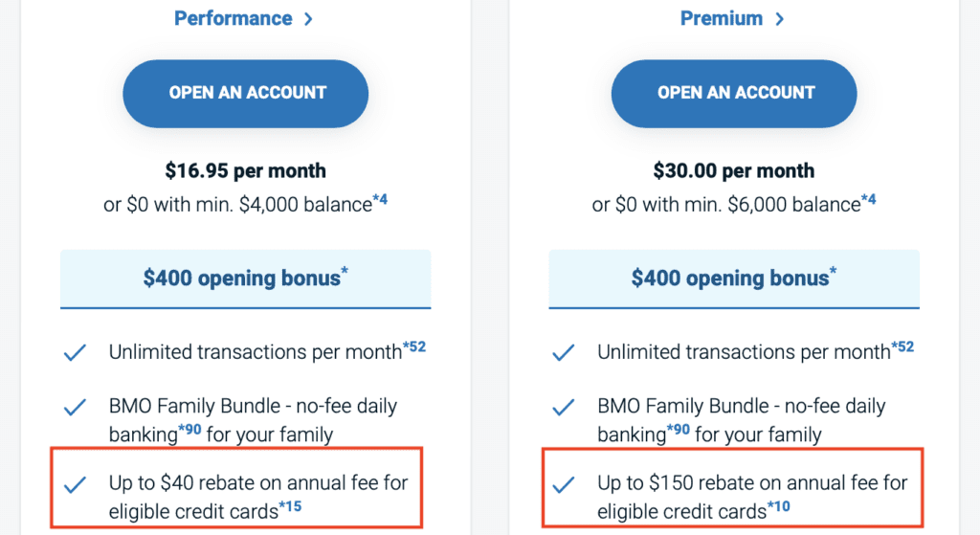Screen dimensions: 980x535
Task: Open footnote *90 in the Premium column
Action: tap(679, 431)
